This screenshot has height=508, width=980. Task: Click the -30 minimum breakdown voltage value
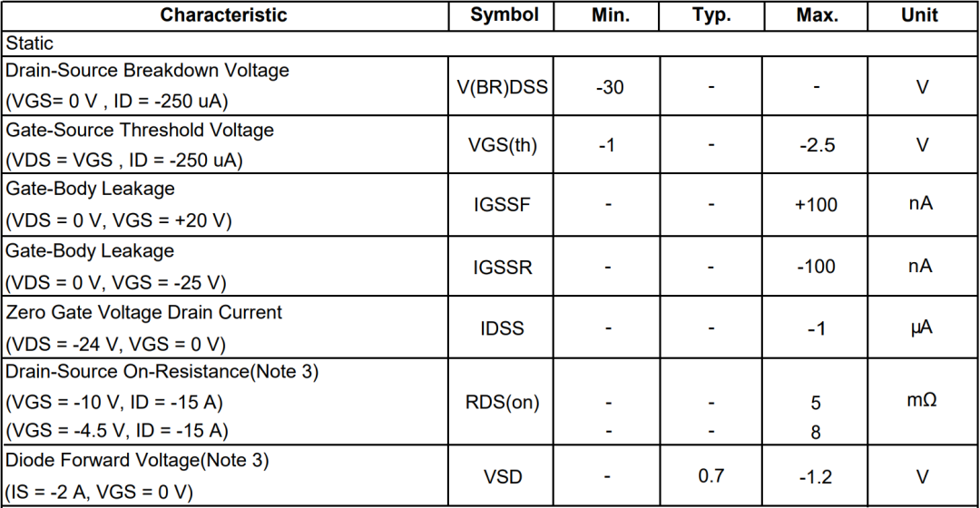(x=609, y=87)
